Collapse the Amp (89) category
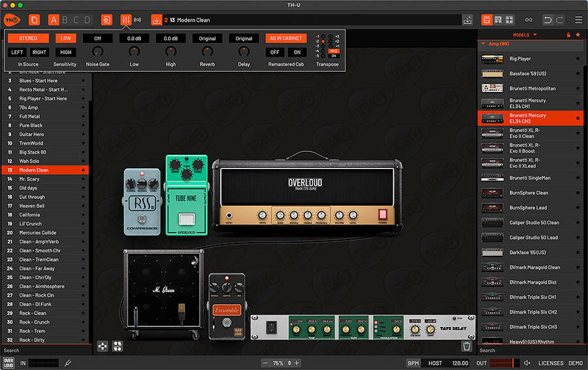The height and width of the screenshot is (370, 588). [x=483, y=44]
